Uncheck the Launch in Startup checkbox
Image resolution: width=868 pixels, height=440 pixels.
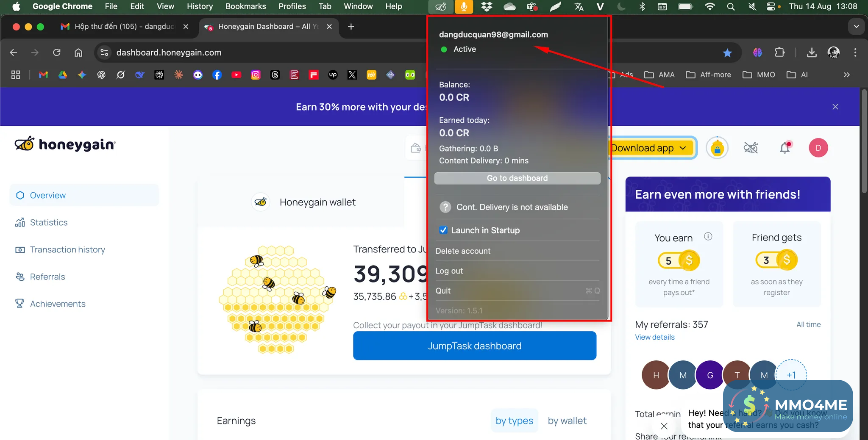click(x=443, y=230)
